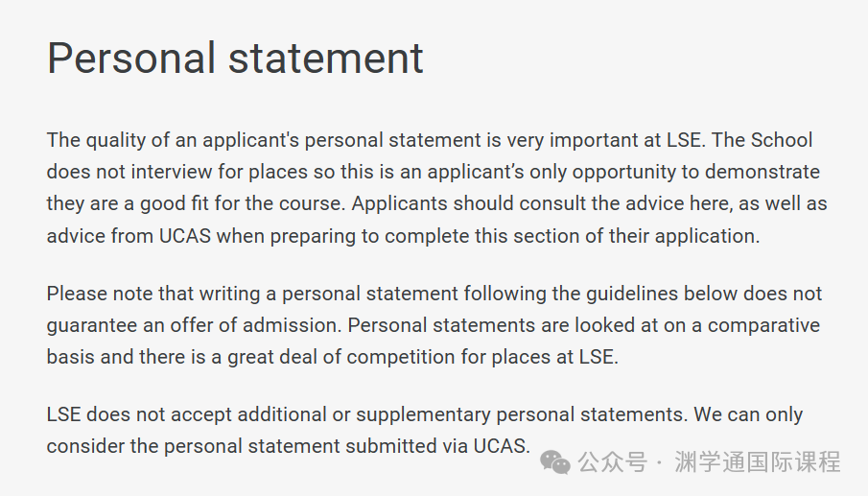Click the phrase 'guarantee an offer of admission'
The image size is (868, 496).
point(192,325)
